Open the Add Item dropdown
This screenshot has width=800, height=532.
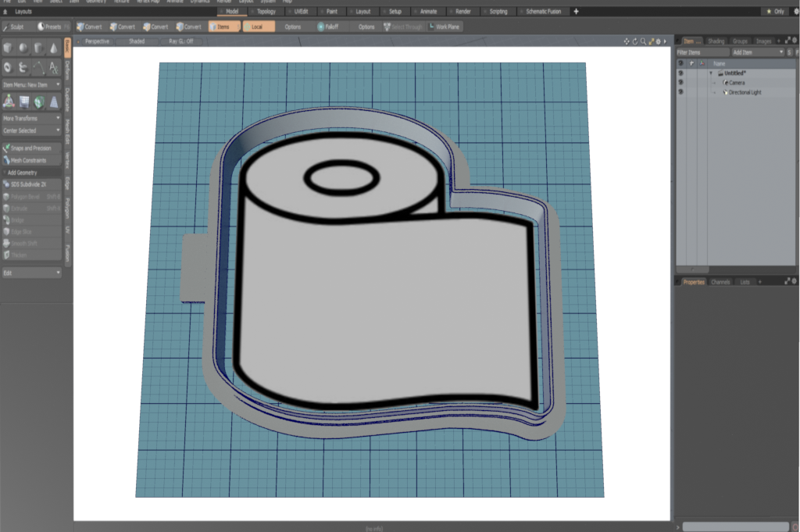757,52
